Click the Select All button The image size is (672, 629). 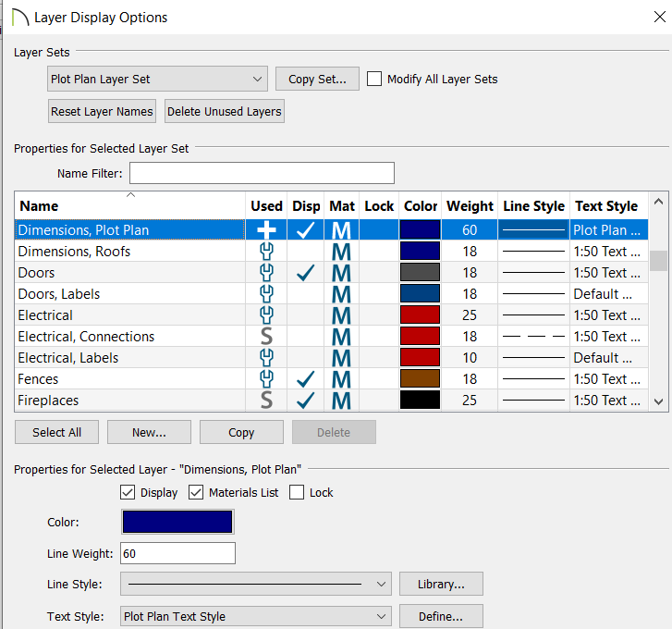click(56, 432)
